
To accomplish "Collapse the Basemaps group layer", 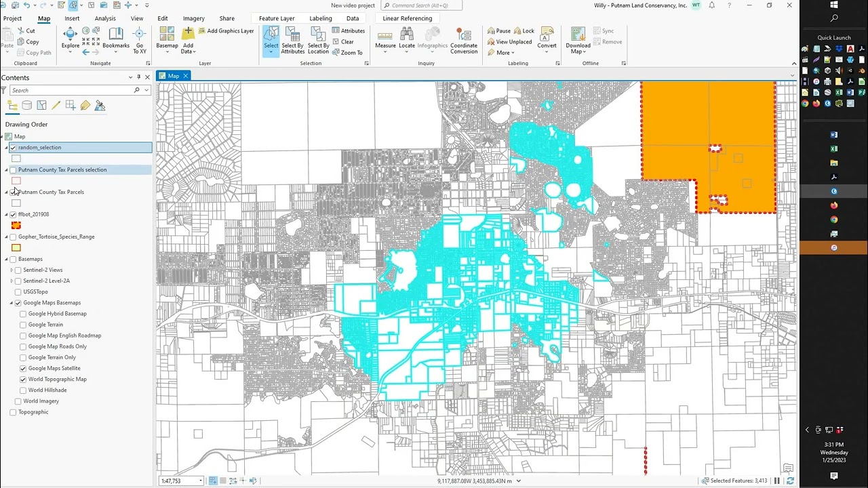I will 6,259.
